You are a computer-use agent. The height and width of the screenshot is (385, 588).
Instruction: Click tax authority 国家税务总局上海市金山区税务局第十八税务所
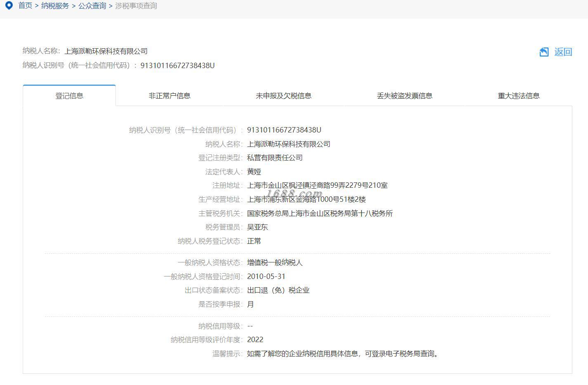pos(320,213)
